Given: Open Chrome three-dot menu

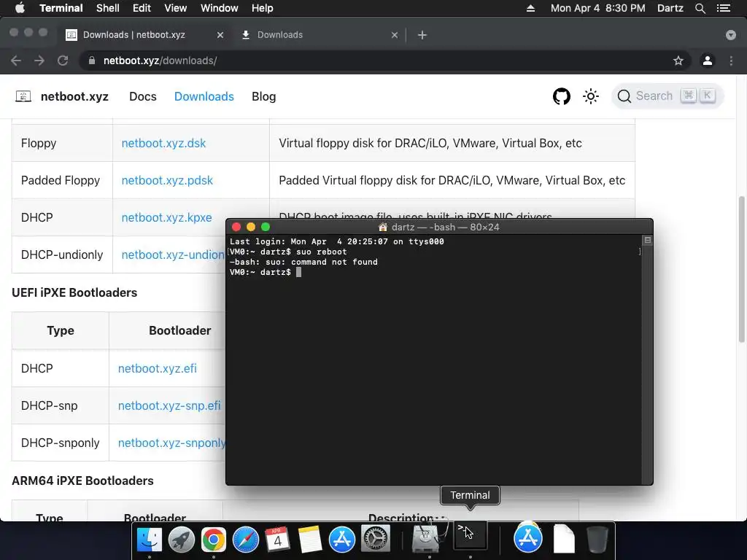Looking at the screenshot, I should 731,61.
